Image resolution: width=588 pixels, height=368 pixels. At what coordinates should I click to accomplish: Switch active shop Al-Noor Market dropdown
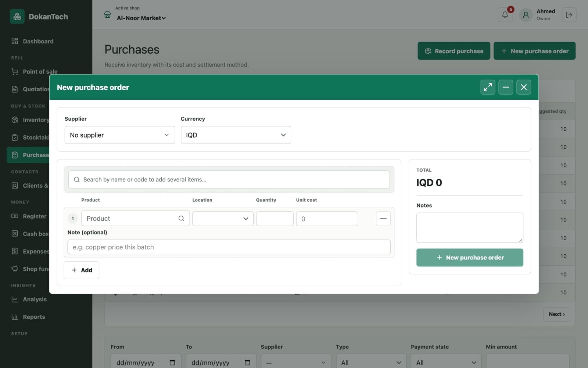click(141, 18)
